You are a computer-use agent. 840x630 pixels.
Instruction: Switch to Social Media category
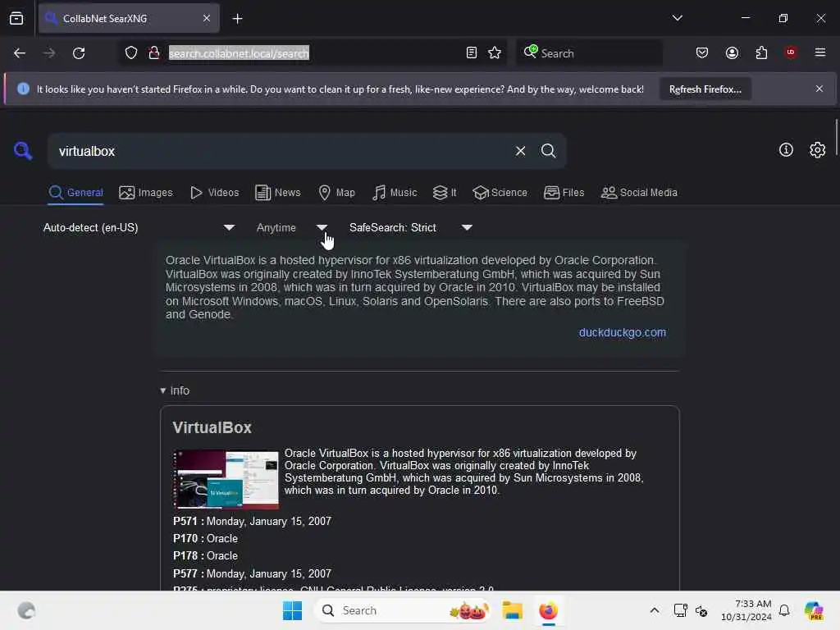(639, 192)
